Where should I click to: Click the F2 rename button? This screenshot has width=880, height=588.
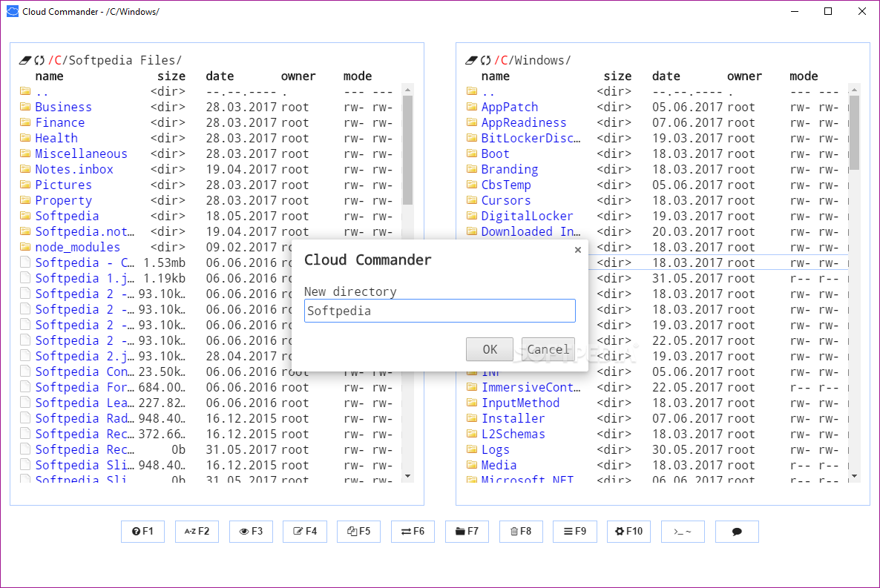197,532
